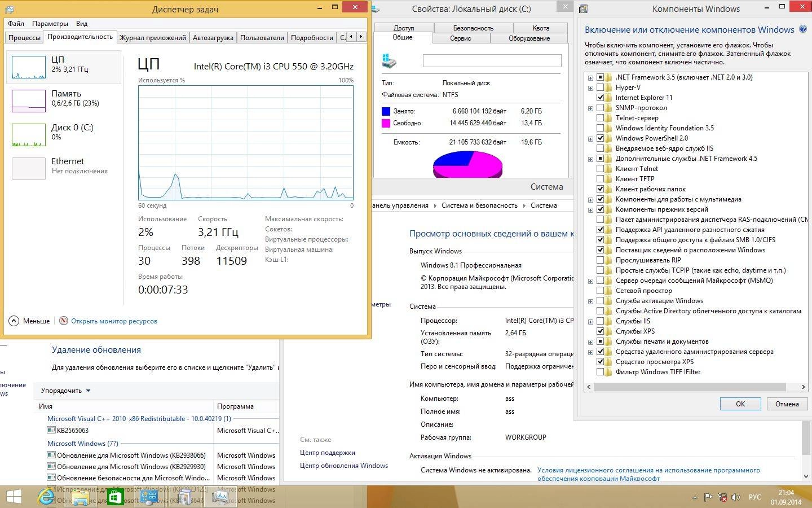Click the Hyper-V folder icon
The image size is (812, 508).
tap(608, 87)
